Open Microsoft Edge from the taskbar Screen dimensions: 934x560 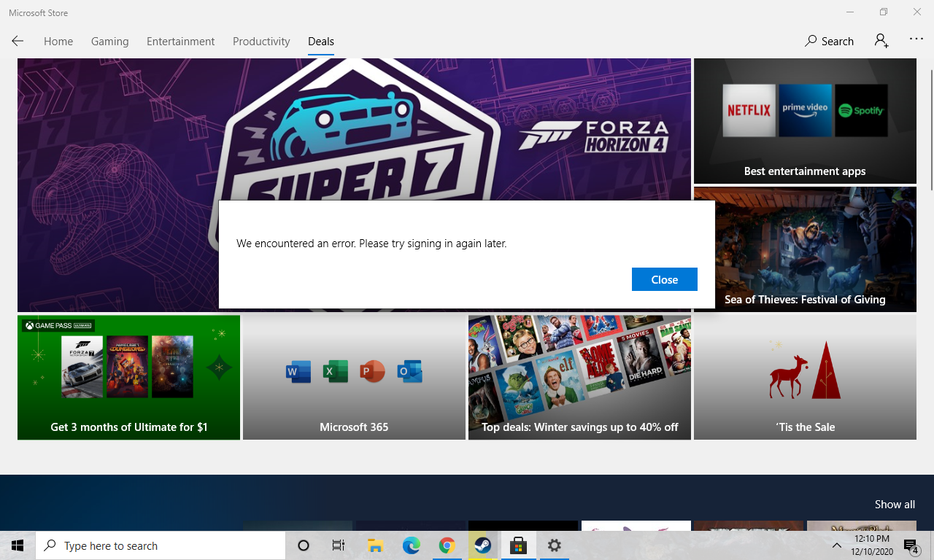(411, 545)
